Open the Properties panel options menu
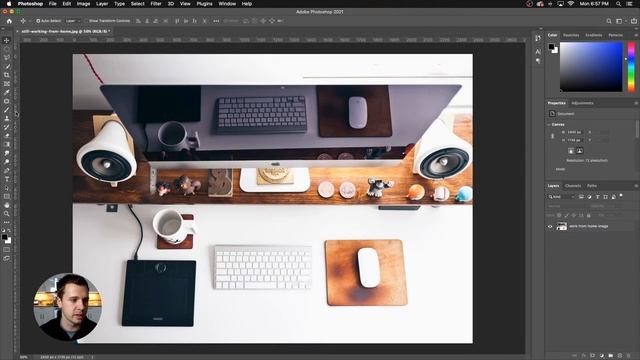Screen dimensions: 640x360 click(636, 103)
